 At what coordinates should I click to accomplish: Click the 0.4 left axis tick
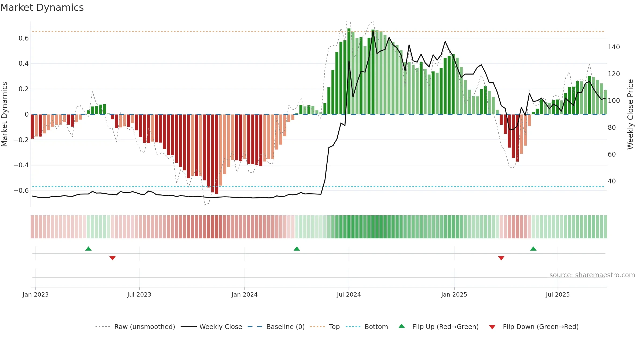[x=24, y=64]
